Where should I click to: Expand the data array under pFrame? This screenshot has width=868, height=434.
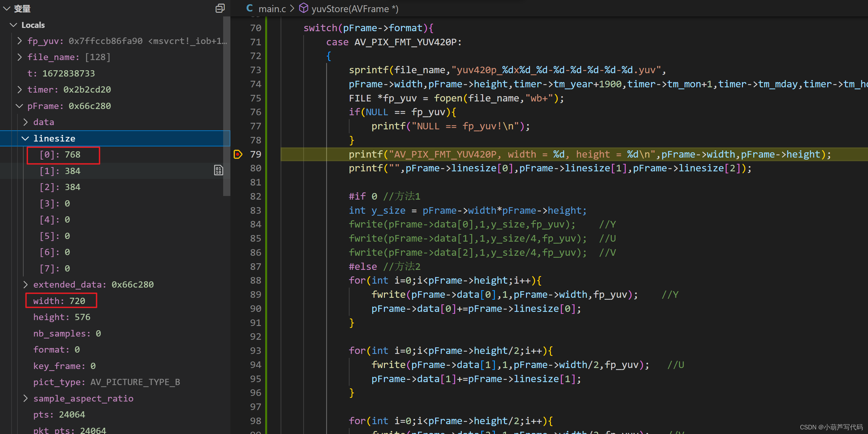pos(25,122)
